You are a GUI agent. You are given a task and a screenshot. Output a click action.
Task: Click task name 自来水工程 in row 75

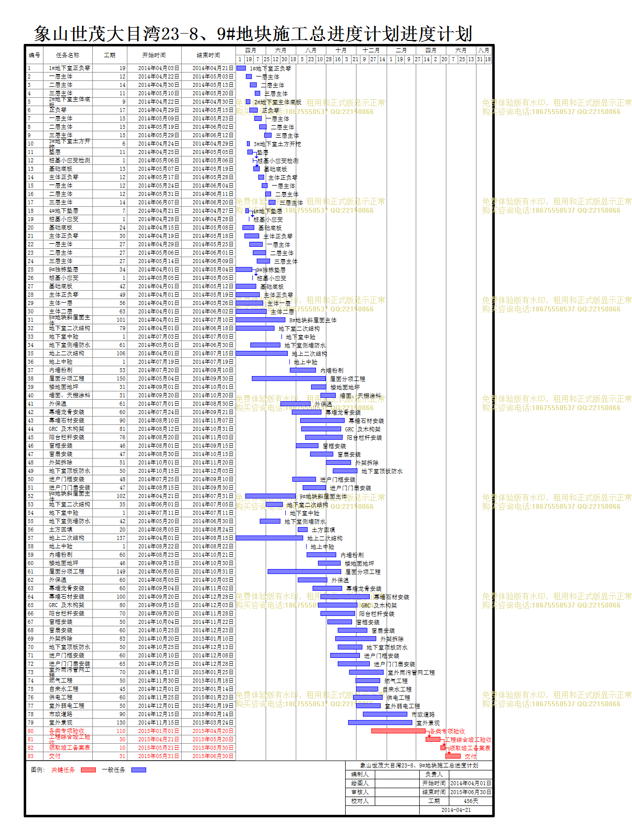tap(64, 689)
